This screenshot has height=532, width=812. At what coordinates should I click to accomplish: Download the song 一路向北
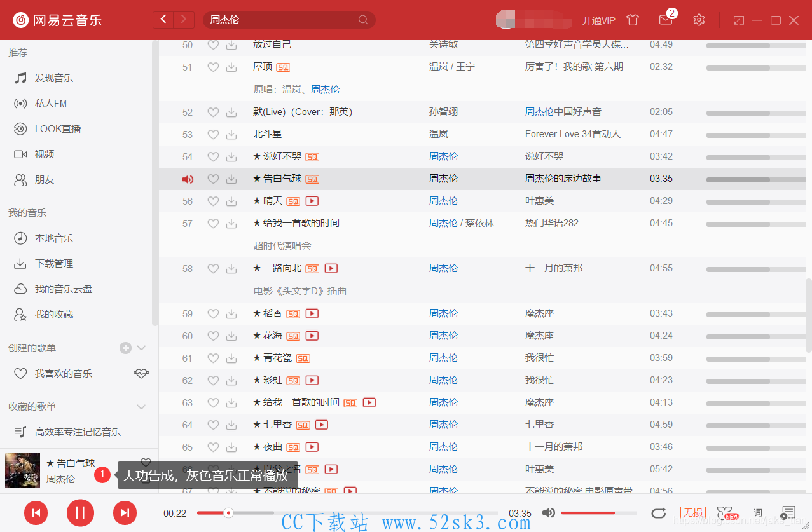tap(231, 269)
